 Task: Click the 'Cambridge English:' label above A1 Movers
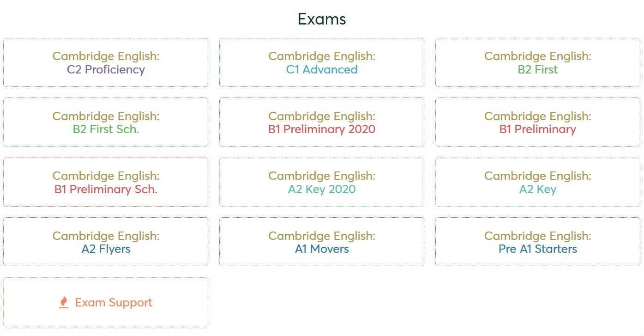point(322,236)
